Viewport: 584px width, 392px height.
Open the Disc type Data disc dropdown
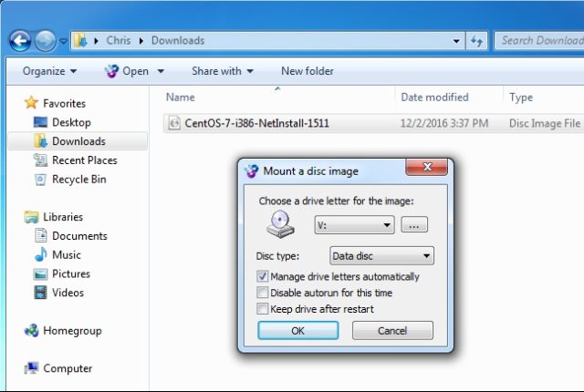click(381, 256)
